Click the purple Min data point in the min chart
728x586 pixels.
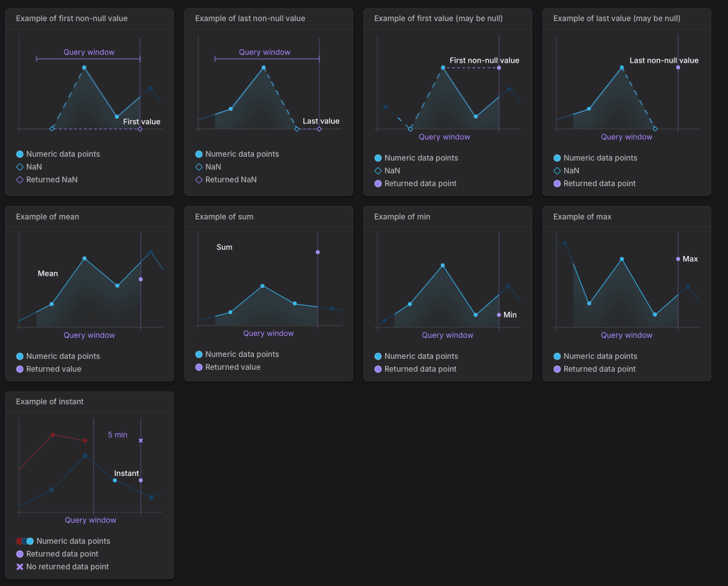click(498, 315)
